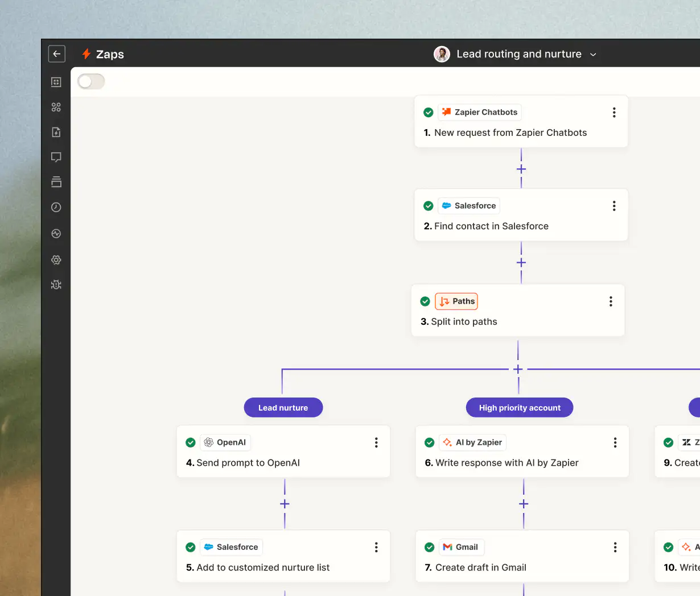Image resolution: width=700 pixels, height=596 pixels.
Task: Click the AI by Zapier badge in step 6
Action: (x=472, y=442)
